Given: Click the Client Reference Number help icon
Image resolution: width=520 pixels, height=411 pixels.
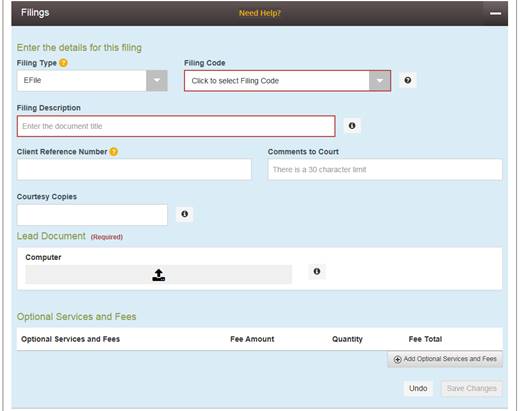Looking at the screenshot, I should click(114, 152).
